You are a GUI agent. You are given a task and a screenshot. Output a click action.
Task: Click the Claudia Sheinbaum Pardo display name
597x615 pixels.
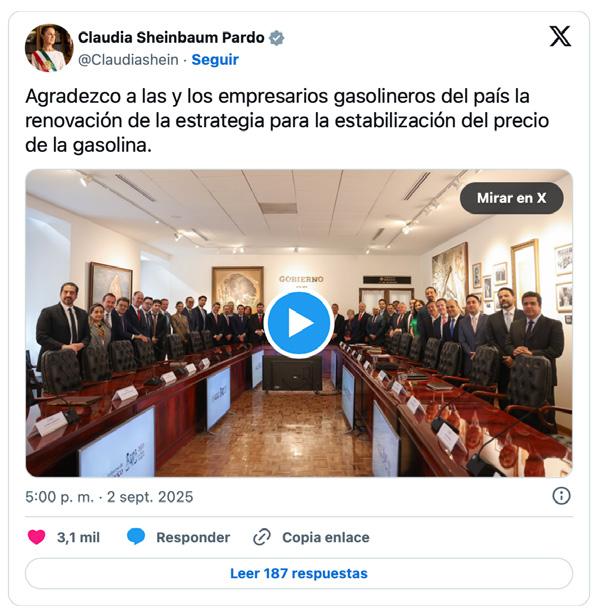171,38
